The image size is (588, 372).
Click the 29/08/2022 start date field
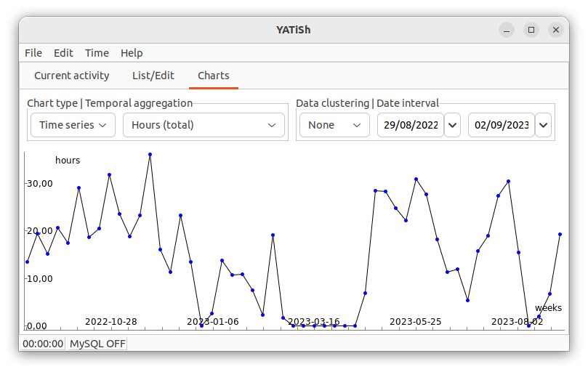[411, 125]
